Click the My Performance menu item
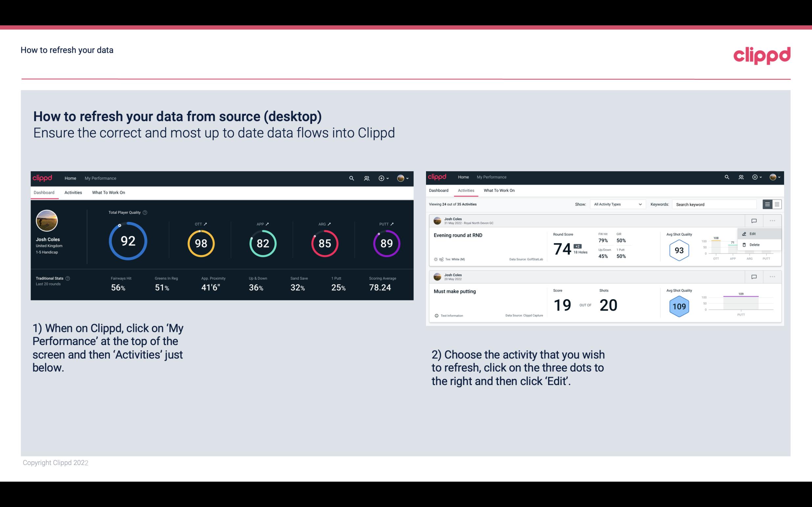This screenshot has width=812, height=507. pyautogui.click(x=100, y=178)
